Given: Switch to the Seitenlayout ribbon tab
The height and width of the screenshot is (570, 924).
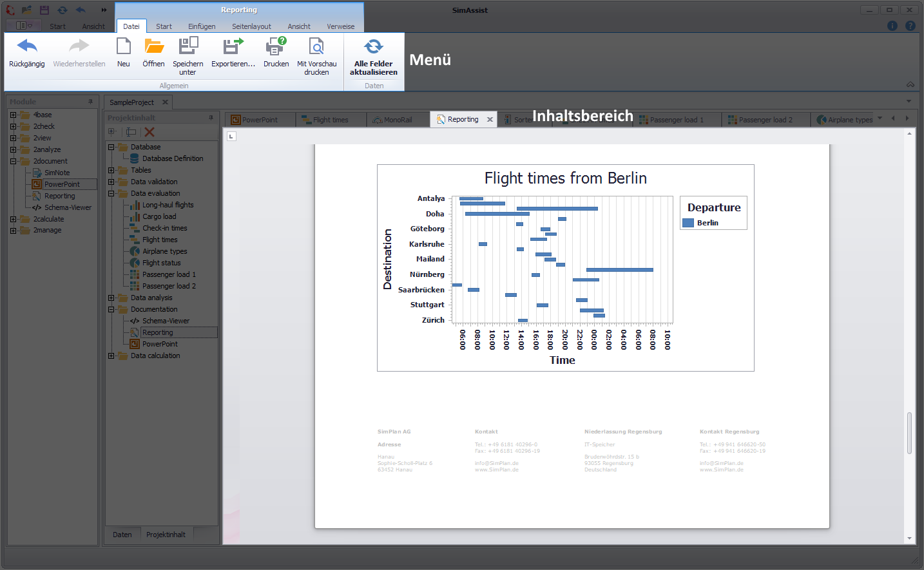Looking at the screenshot, I should (251, 26).
